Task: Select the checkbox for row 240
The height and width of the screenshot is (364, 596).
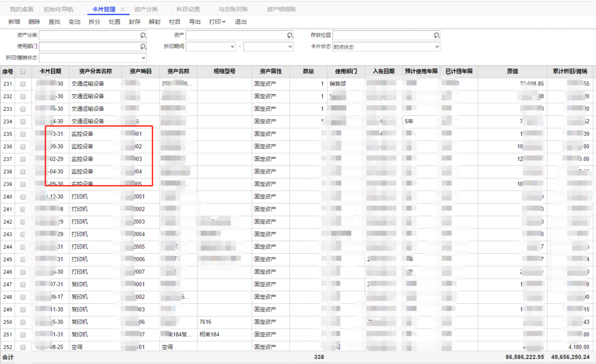Action: 23,197
